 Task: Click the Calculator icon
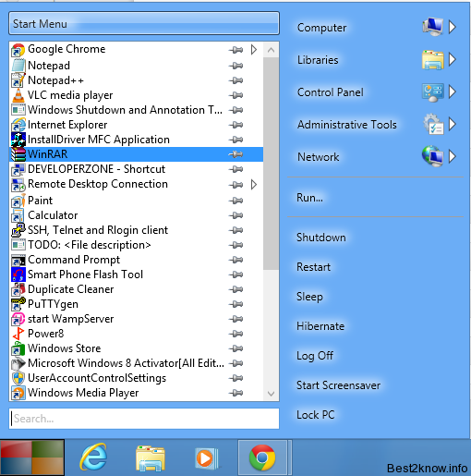(18, 215)
